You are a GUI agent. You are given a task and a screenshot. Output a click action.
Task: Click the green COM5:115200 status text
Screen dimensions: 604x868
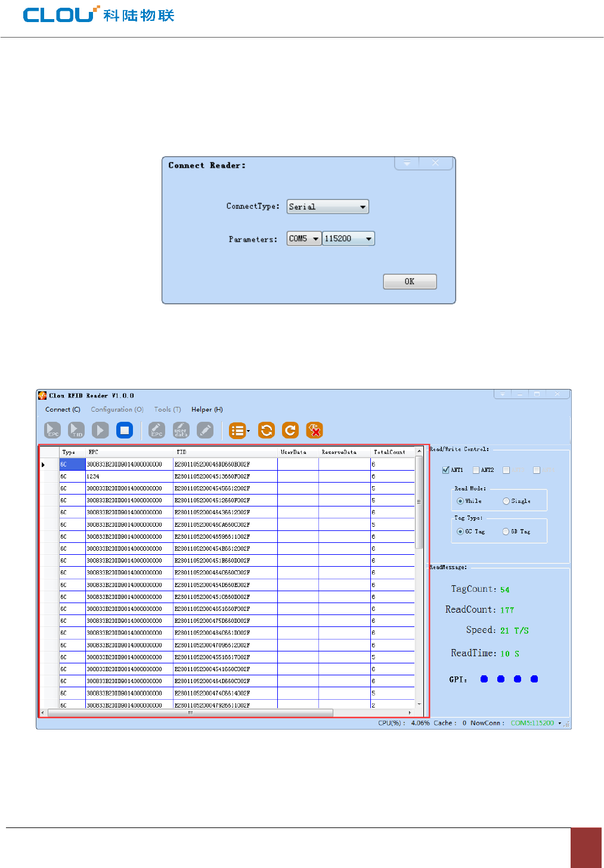[x=532, y=723]
